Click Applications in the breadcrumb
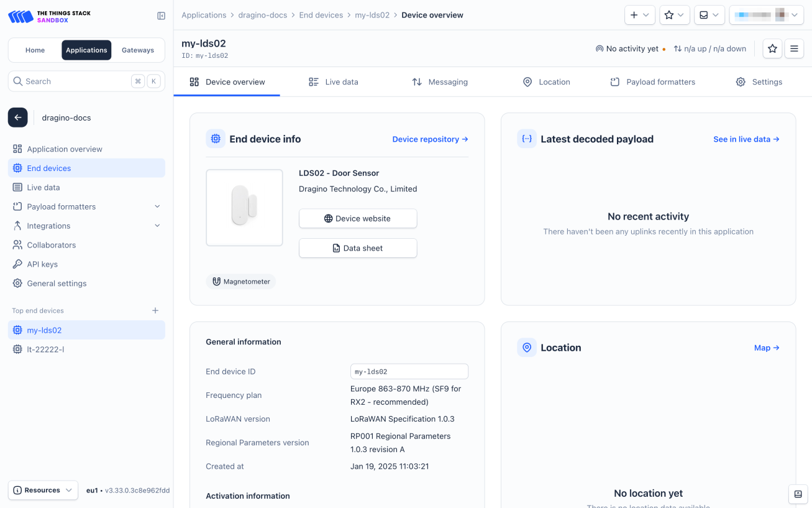Screen dimensions: 812x508 [x=204, y=15]
